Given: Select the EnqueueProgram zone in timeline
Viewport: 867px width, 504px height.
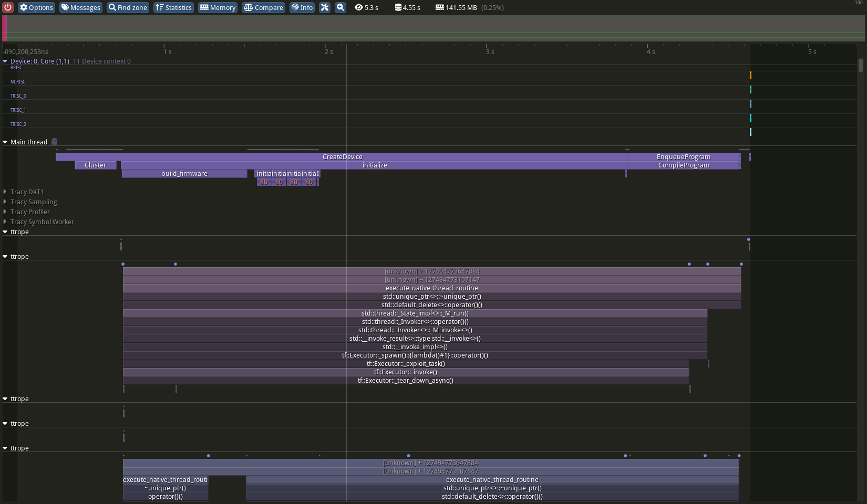Looking at the screenshot, I should pos(683,157).
